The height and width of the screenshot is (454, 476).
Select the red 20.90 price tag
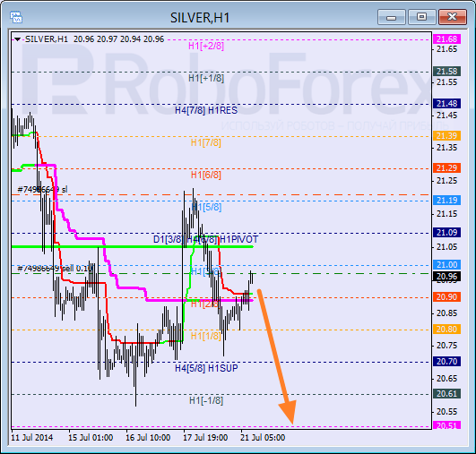click(x=446, y=297)
